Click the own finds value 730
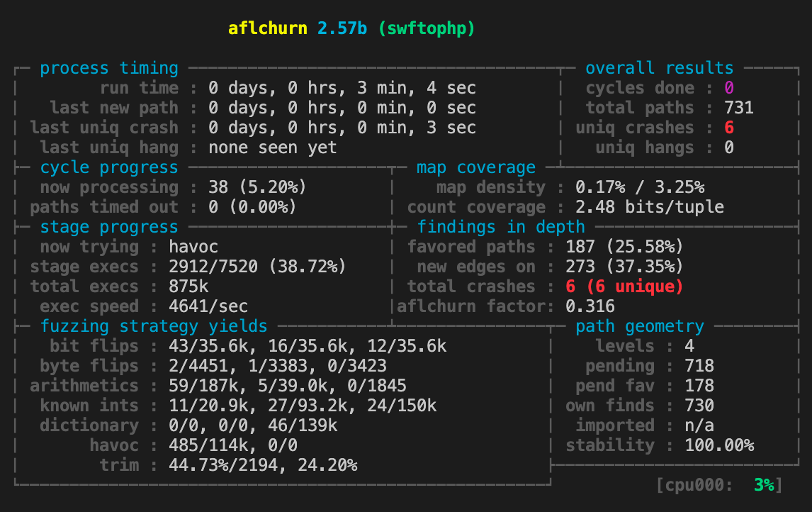 [x=699, y=406]
